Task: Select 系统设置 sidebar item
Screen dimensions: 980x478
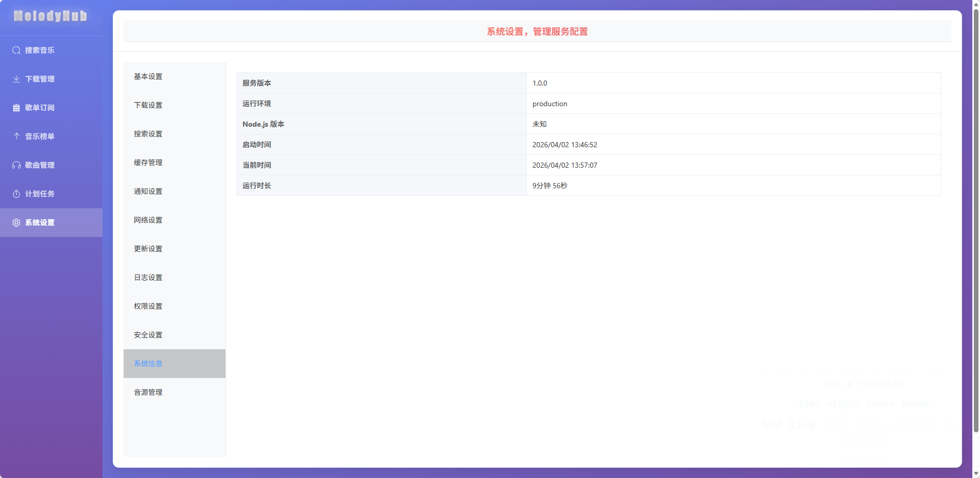Action: point(51,223)
